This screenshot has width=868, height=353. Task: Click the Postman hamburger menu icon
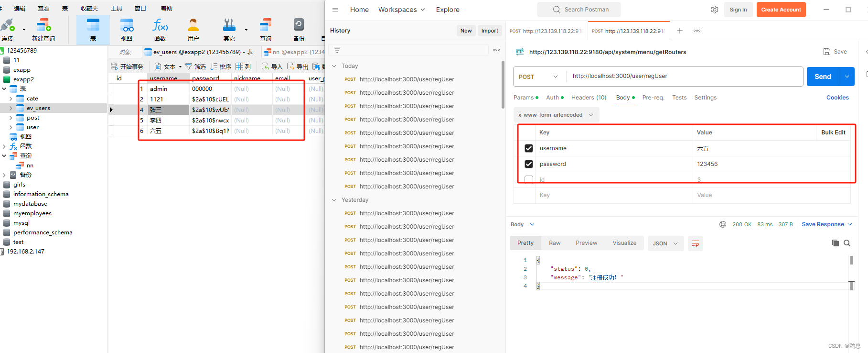335,10
